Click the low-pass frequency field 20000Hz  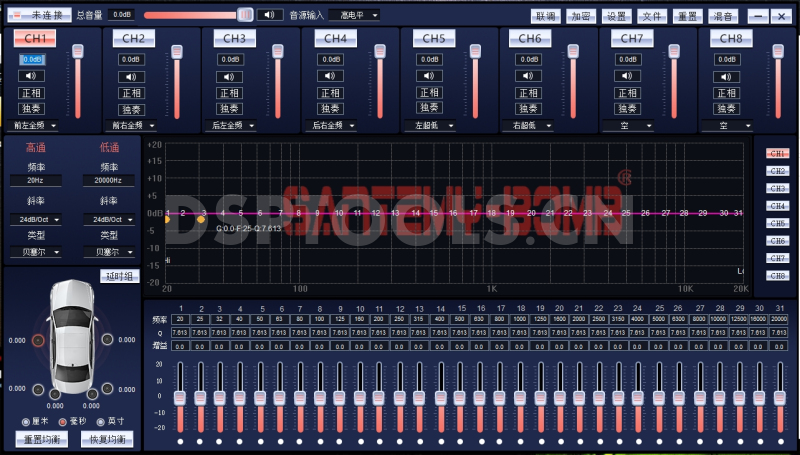pos(109,180)
